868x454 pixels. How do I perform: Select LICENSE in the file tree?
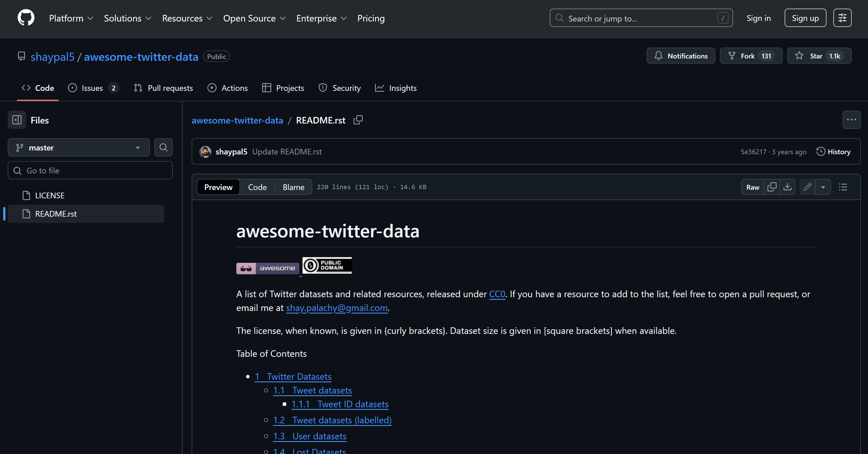click(50, 195)
